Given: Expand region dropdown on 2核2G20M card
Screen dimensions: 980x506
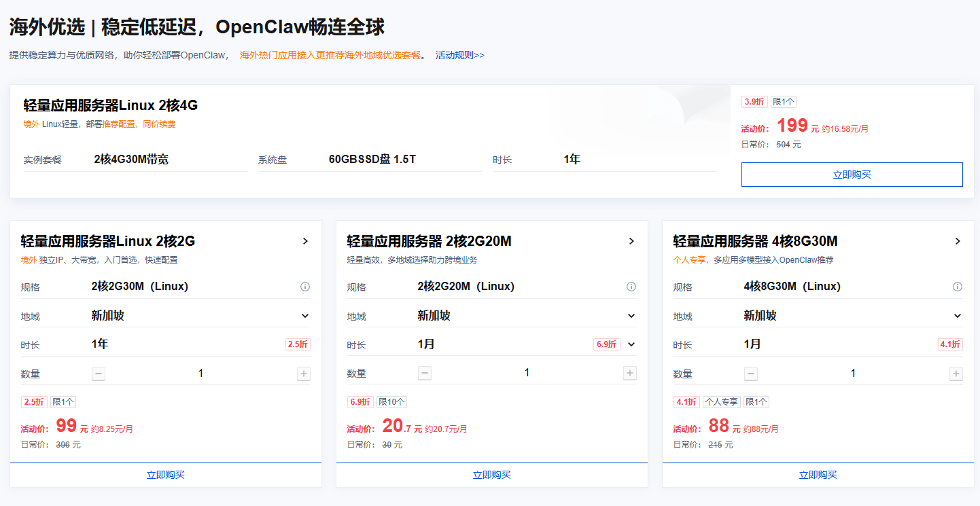Looking at the screenshot, I should (x=631, y=316).
